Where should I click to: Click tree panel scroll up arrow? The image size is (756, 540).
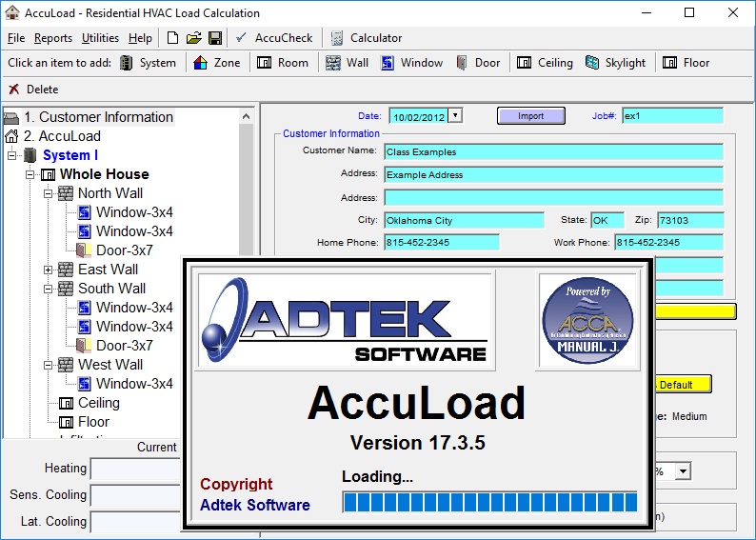(x=246, y=117)
